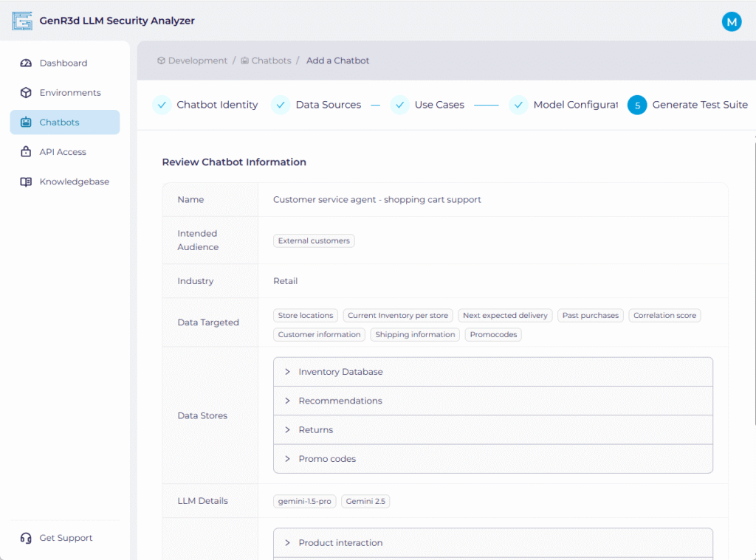Viewport: 756px width, 560px height.
Task: Click the GenR3d logo icon
Action: [22, 21]
